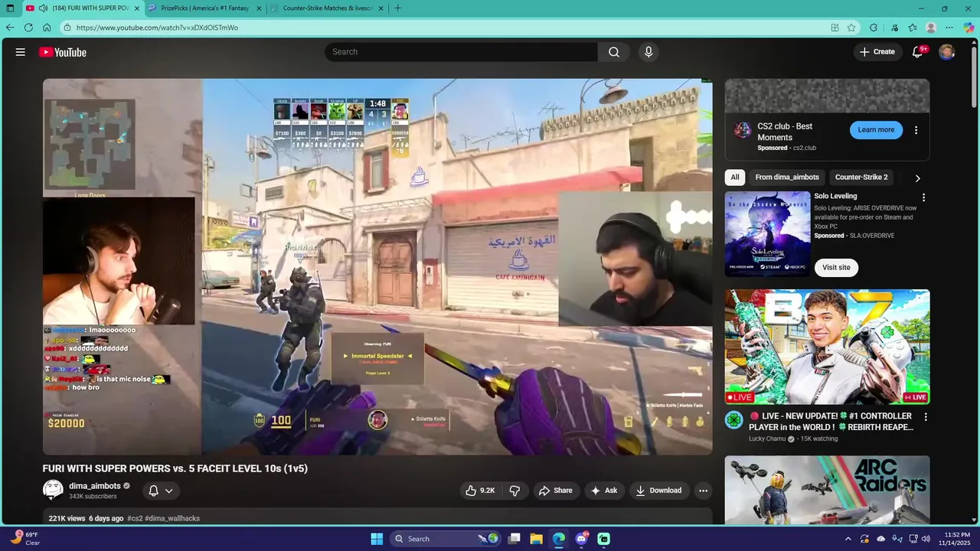Download the video
The width and height of the screenshot is (980, 551).
pyautogui.click(x=658, y=491)
